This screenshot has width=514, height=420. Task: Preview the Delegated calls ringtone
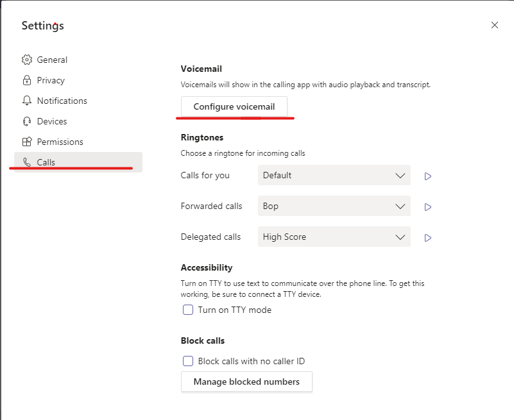pyautogui.click(x=427, y=238)
